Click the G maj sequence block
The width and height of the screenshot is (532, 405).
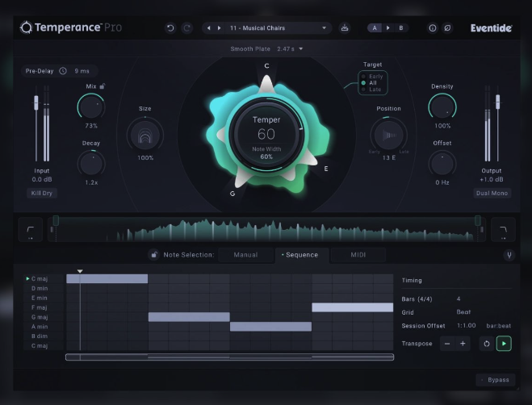[189, 317]
